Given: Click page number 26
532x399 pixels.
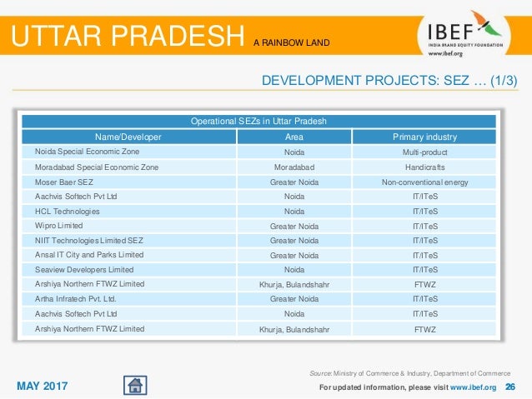Looking at the screenshot, I should (510, 387).
